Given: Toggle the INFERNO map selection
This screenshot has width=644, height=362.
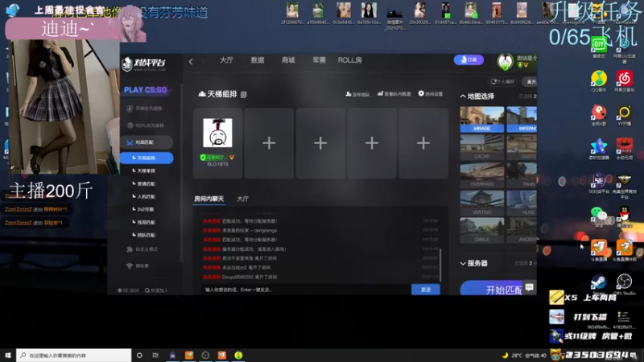Looking at the screenshot, I should [522, 119].
